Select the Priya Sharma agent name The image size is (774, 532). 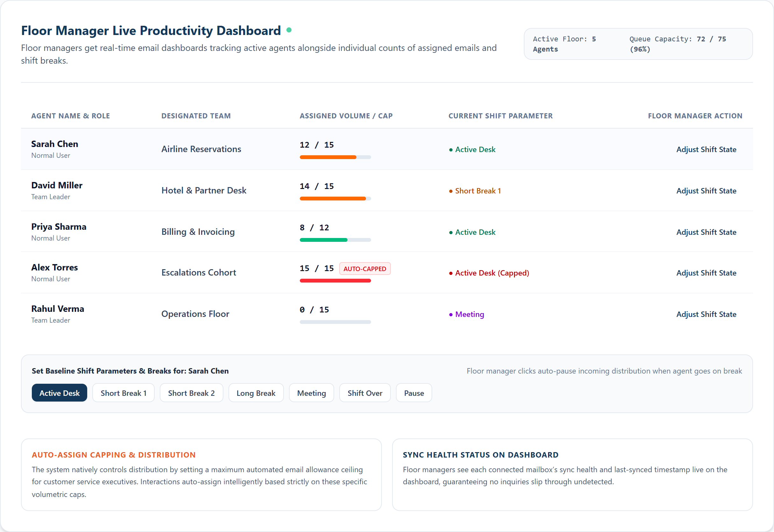(59, 227)
